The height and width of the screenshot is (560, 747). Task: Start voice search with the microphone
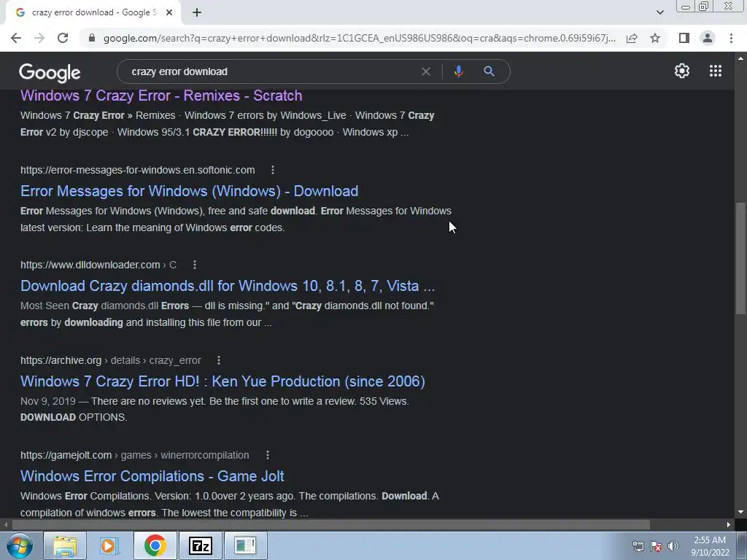tap(458, 71)
